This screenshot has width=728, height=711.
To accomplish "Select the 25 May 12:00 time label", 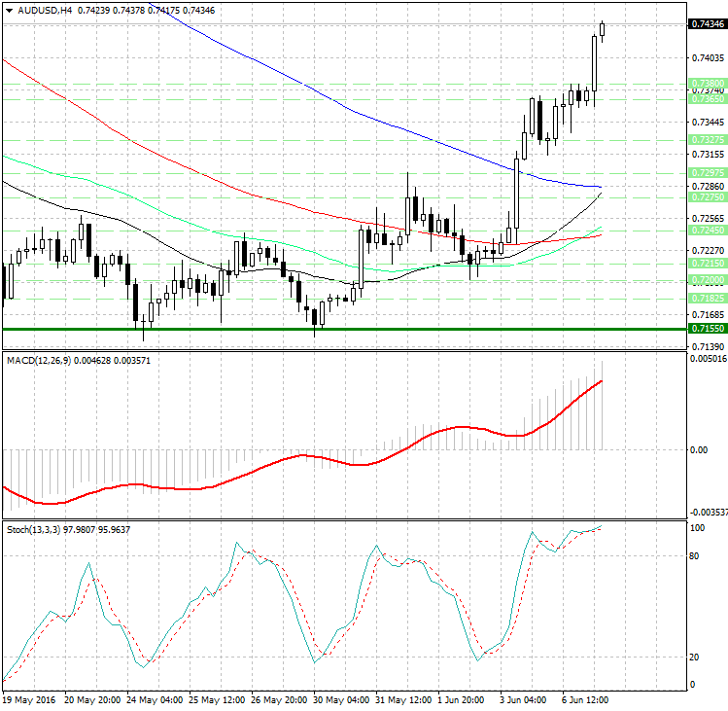I will pyautogui.click(x=217, y=700).
